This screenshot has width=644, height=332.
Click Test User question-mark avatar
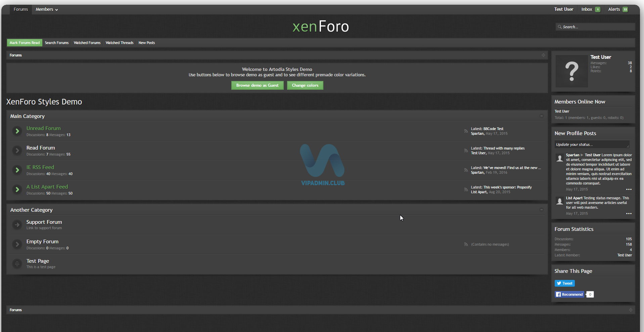(x=572, y=71)
